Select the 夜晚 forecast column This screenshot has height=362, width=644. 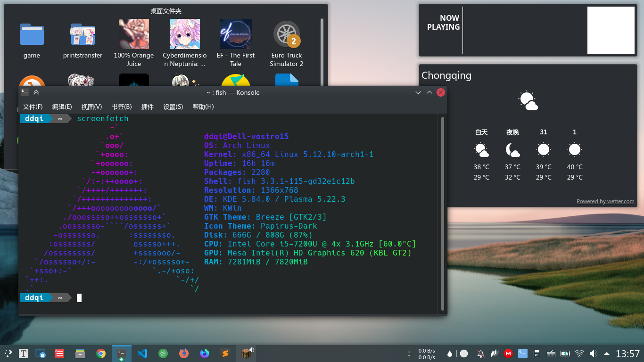tap(512, 155)
